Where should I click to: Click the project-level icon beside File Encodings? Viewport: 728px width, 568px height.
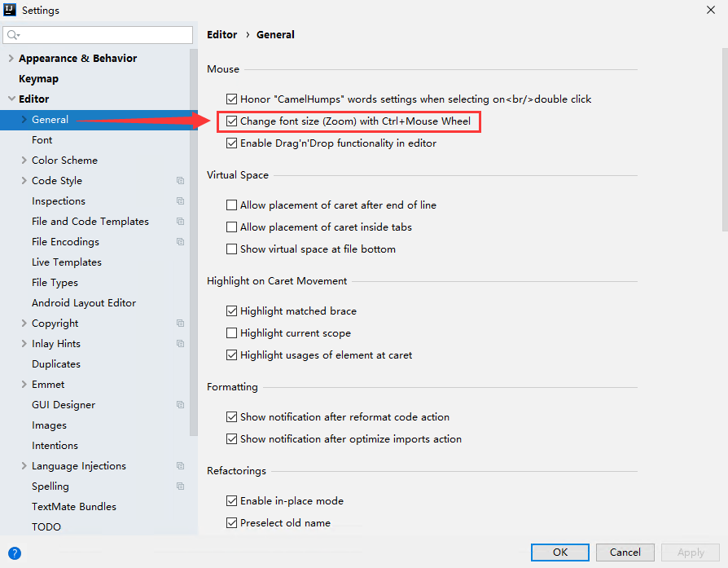pyautogui.click(x=180, y=242)
